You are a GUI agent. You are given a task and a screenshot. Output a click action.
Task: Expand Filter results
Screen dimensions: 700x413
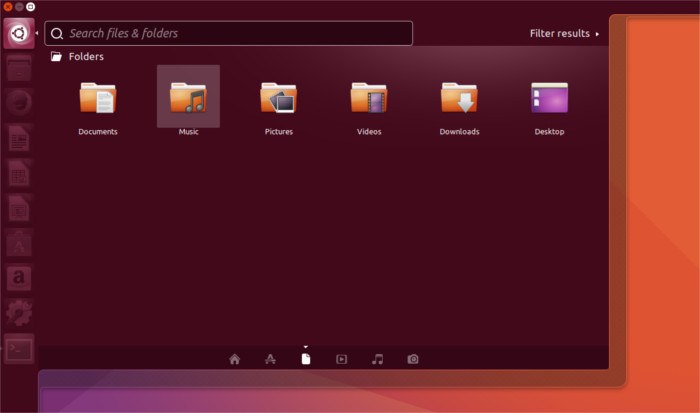coord(564,33)
